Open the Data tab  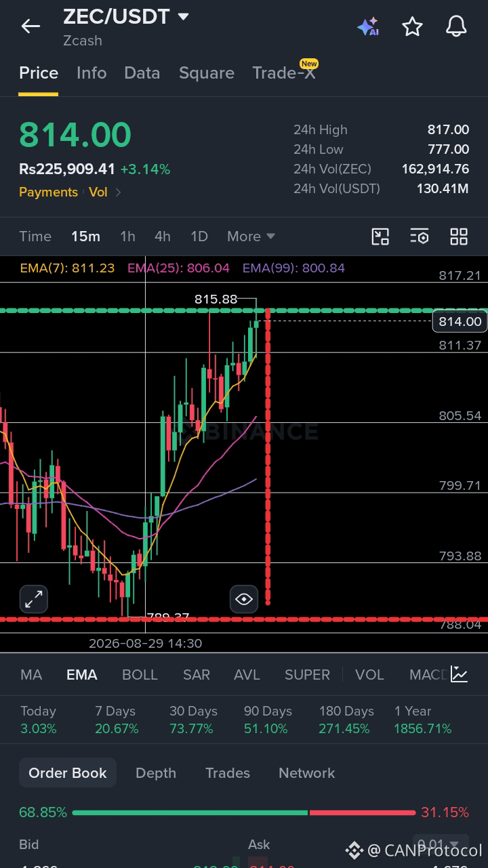tap(142, 73)
